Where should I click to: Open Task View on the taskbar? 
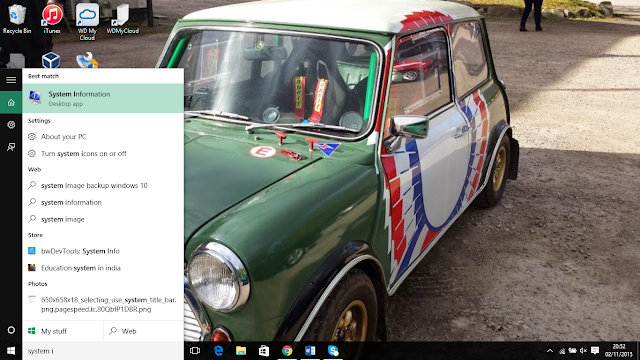[x=195, y=351]
